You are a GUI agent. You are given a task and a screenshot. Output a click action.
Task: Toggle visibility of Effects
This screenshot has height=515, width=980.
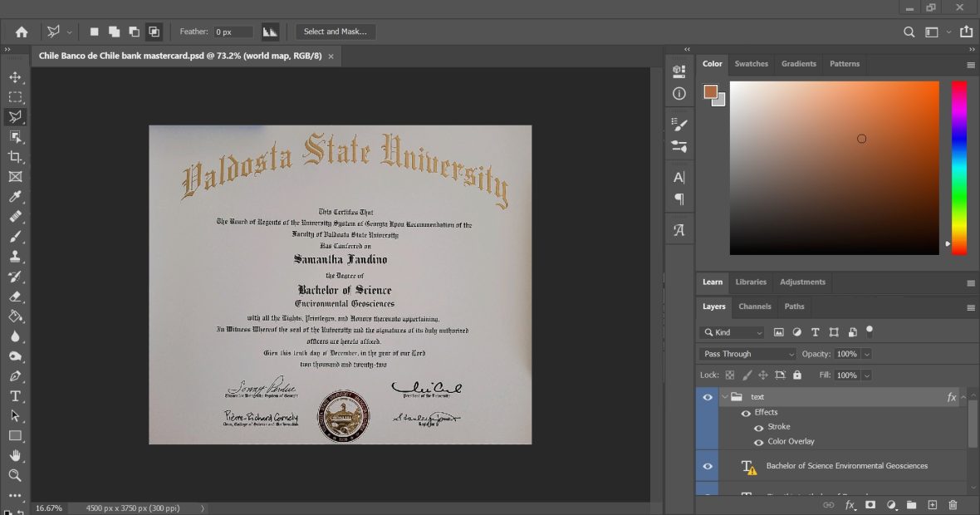pos(746,413)
